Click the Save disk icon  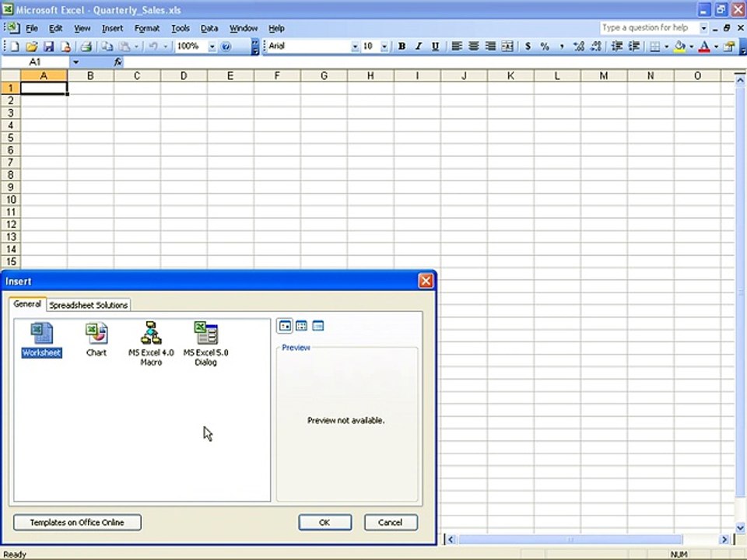pos(48,46)
